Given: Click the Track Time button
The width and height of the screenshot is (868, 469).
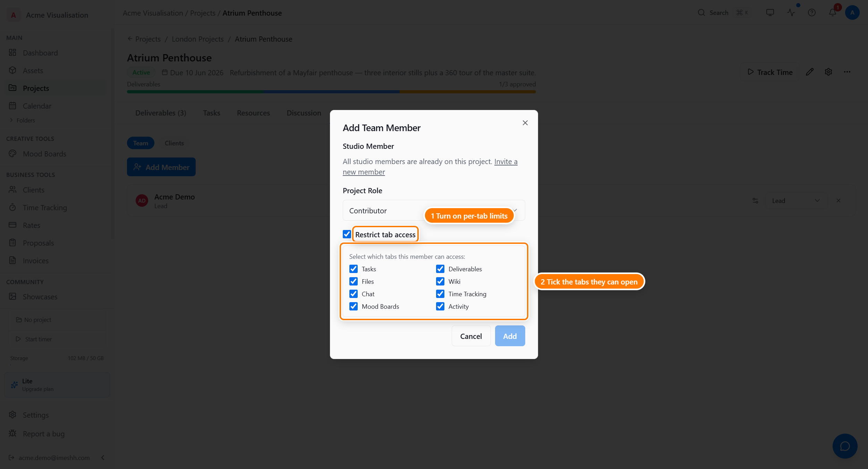Looking at the screenshot, I should point(770,72).
